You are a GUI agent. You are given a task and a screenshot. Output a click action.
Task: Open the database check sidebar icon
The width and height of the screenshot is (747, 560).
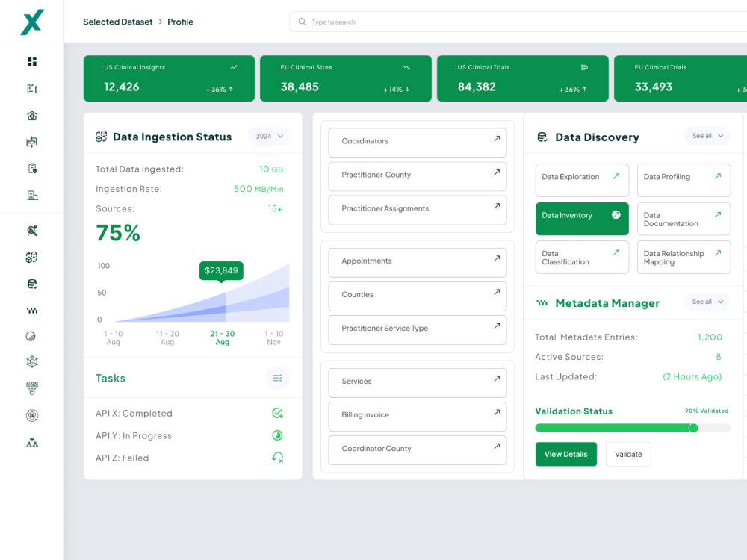pyautogui.click(x=32, y=284)
